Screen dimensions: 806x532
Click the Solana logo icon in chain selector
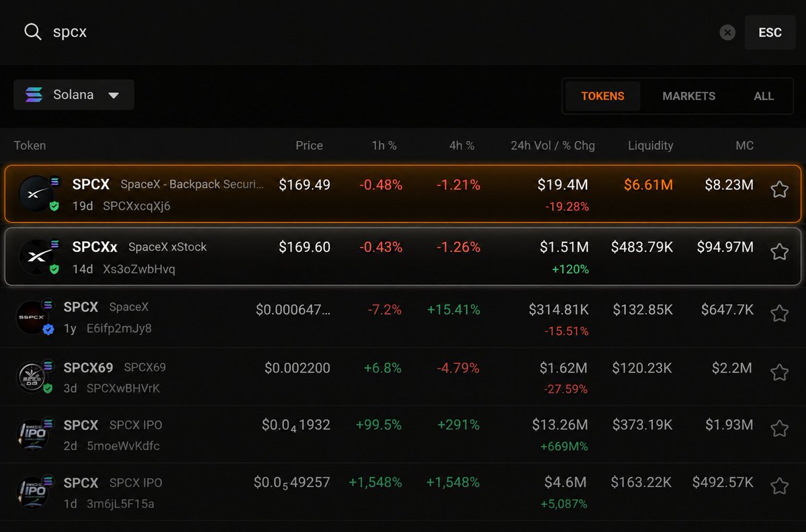[34, 95]
